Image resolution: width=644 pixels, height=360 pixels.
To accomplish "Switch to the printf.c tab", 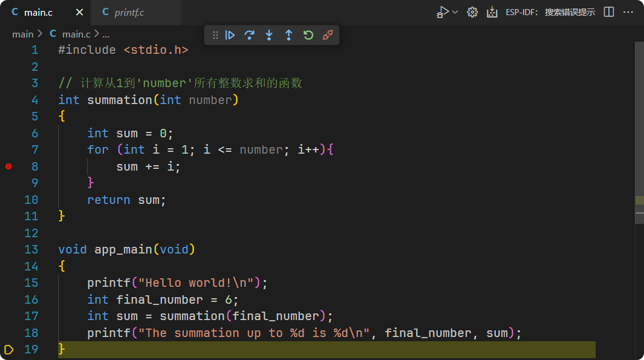I will pyautogui.click(x=129, y=12).
